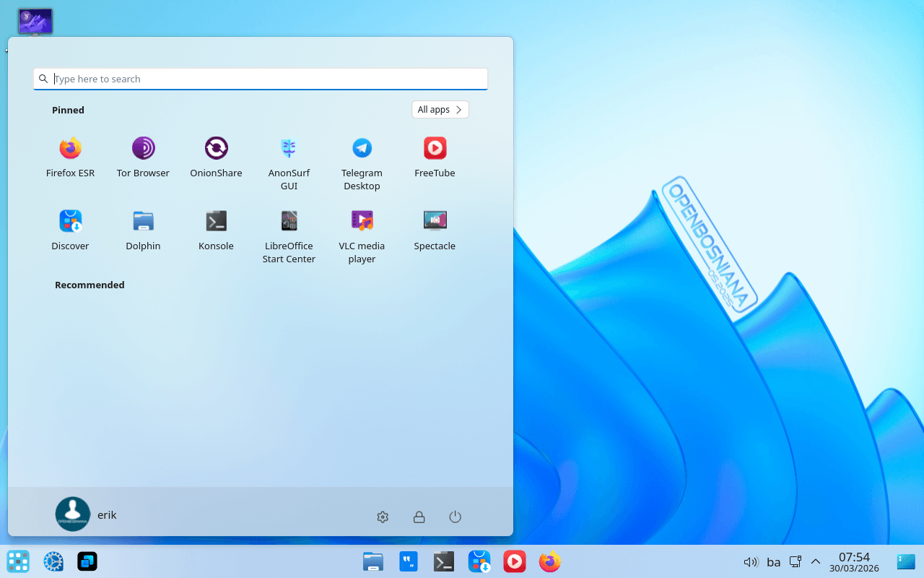Open network settings from the tray
924x578 pixels.
pyautogui.click(x=795, y=561)
